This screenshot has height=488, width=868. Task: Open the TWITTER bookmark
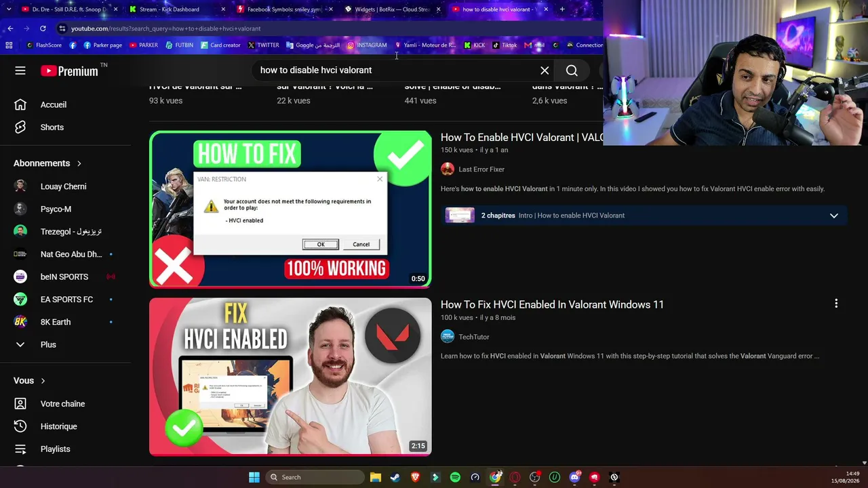coord(264,45)
